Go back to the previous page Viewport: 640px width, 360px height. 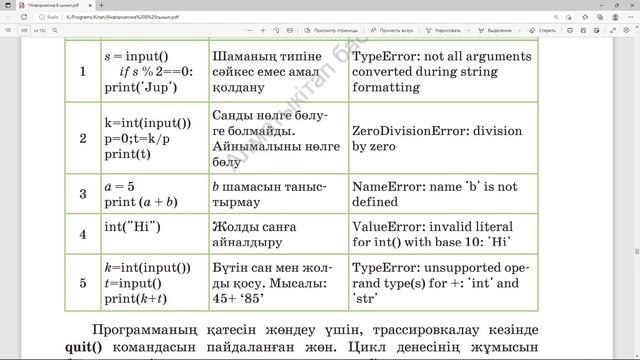point(8,17)
